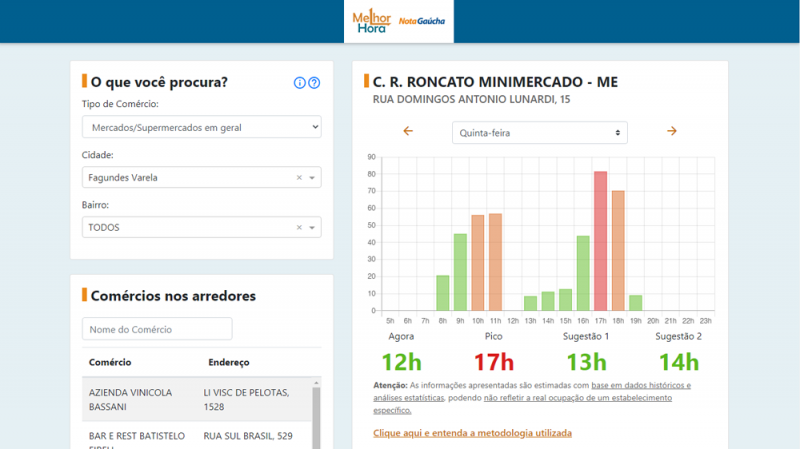Click the green 8h chart bar
The image size is (800, 449).
tap(443, 293)
